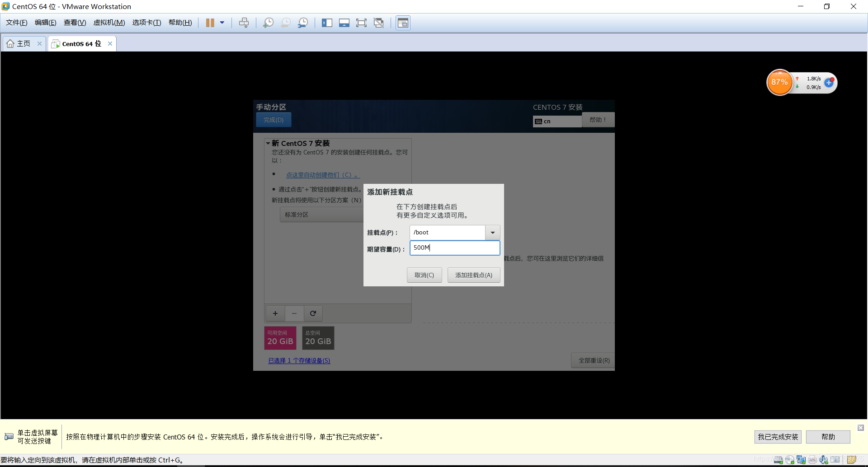Click the refresh reload storage button

coord(313,313)
